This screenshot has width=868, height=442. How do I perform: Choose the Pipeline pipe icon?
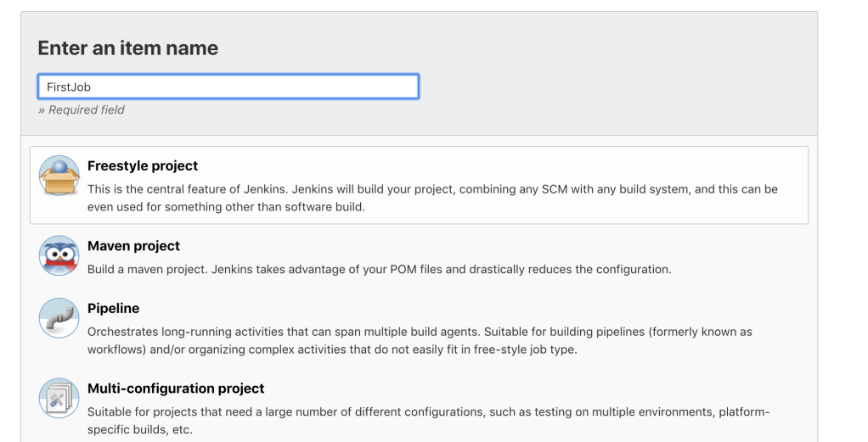59,318
